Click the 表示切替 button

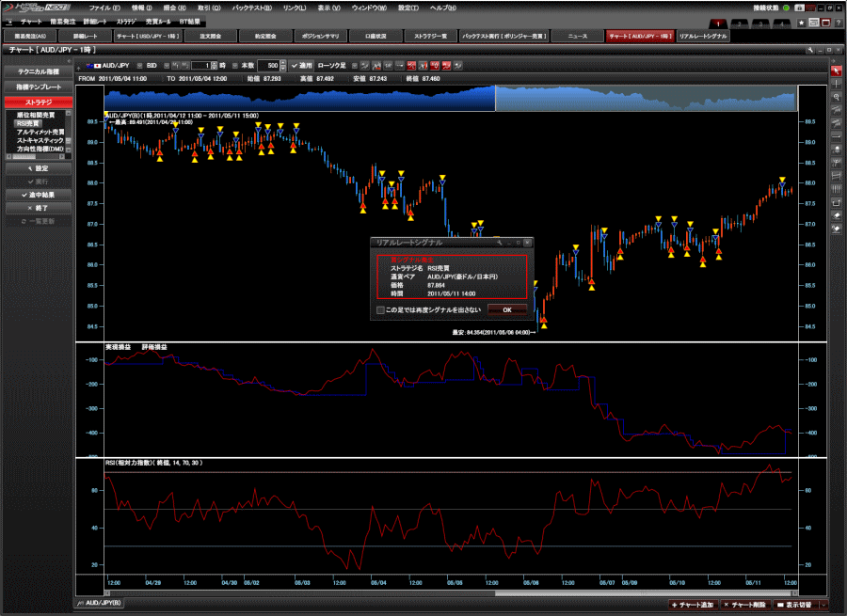794,605
